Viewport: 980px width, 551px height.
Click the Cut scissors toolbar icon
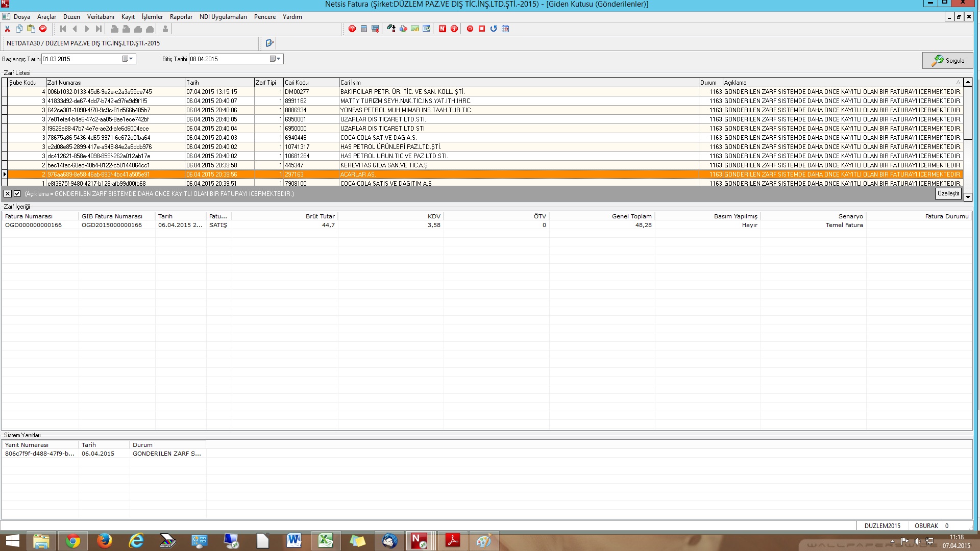[7, 29]
